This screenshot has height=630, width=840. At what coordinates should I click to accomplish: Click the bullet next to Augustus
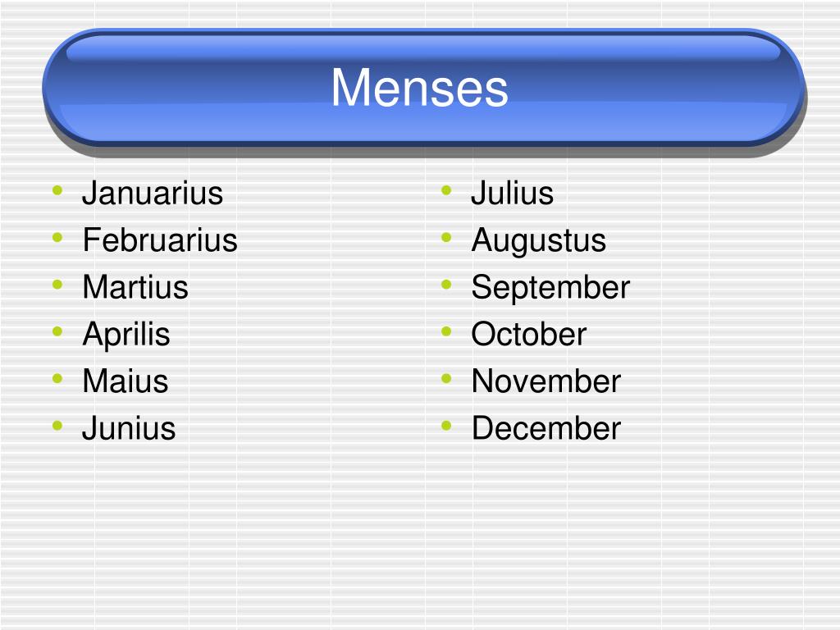446,237
